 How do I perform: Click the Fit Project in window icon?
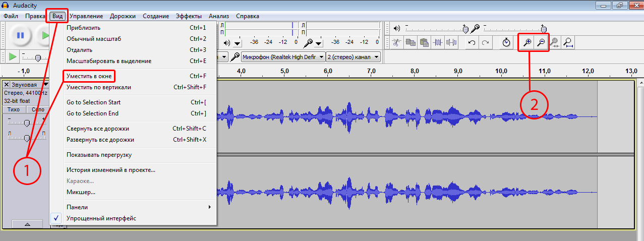coord(568,43)
